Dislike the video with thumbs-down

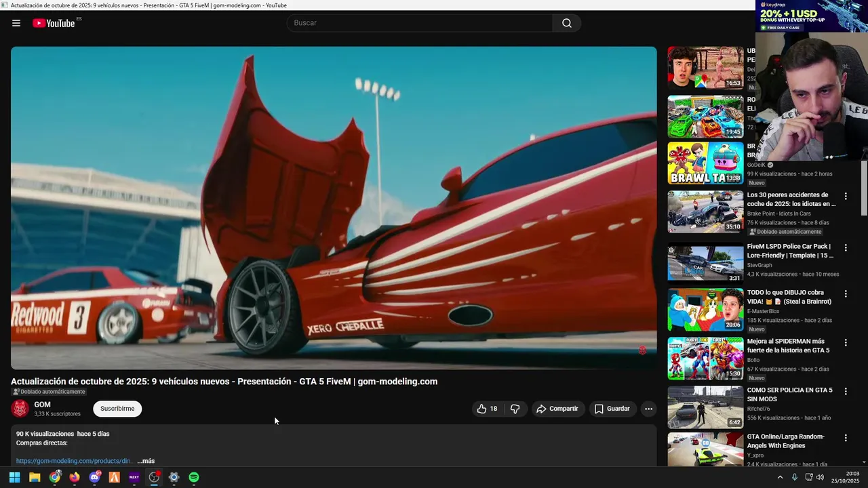[x=515, y=409]
